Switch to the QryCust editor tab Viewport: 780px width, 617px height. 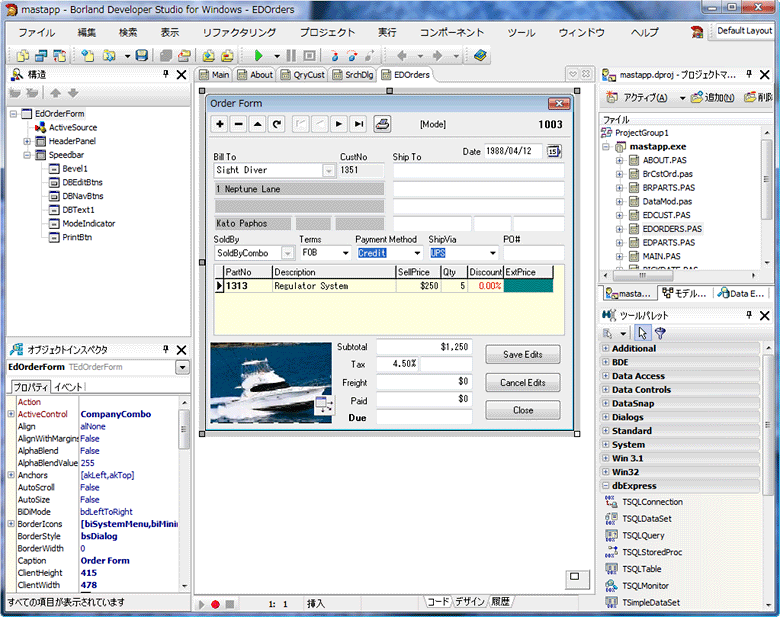pos(303,75)
